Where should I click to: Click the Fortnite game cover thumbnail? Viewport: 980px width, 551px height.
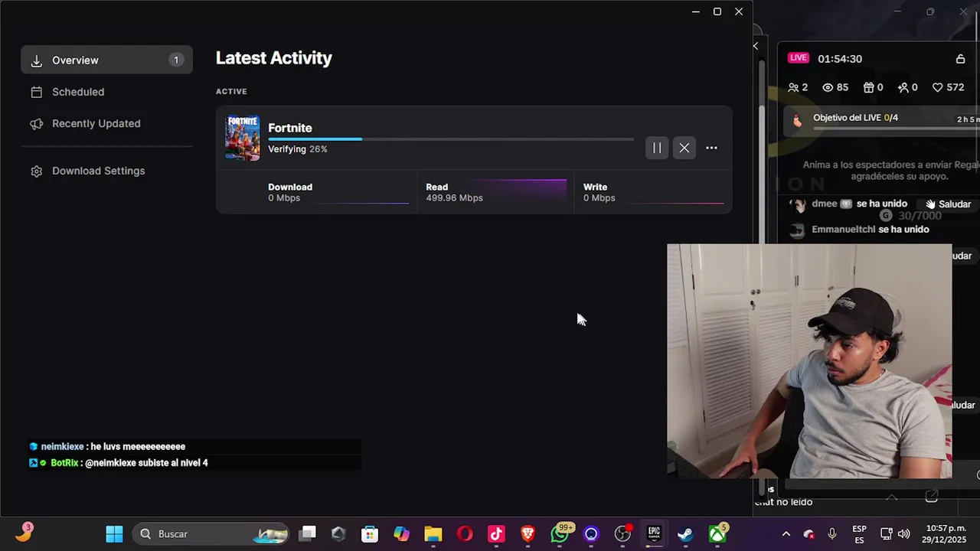[x=243, y=138]
